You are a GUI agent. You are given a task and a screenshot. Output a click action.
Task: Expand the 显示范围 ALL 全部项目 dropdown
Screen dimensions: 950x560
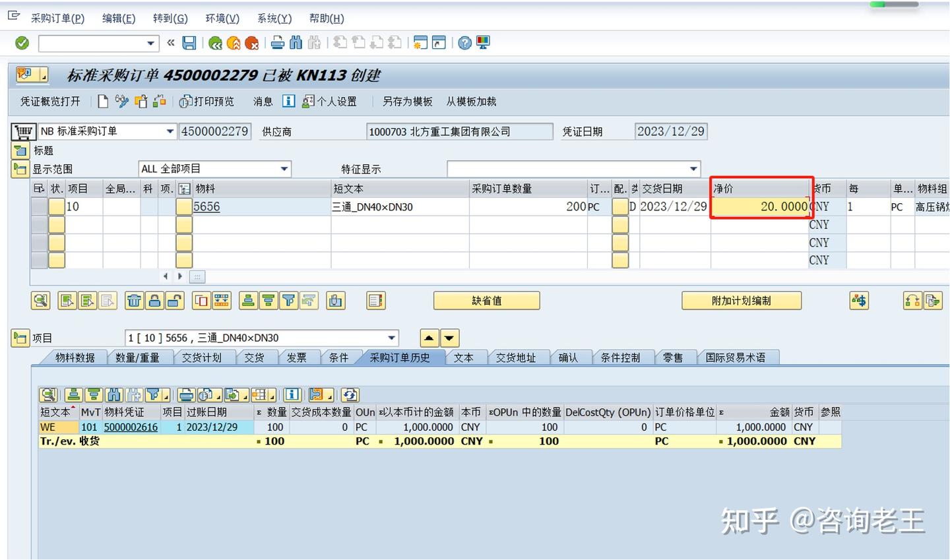pyautogui.click(x=284, y=169)
